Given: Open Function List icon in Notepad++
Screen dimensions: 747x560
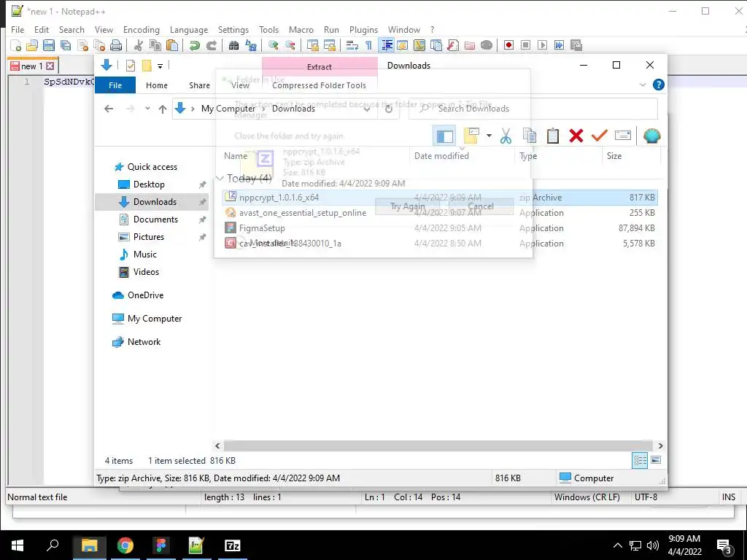Looking at the screenshot, I should click(x=452, y=45).
